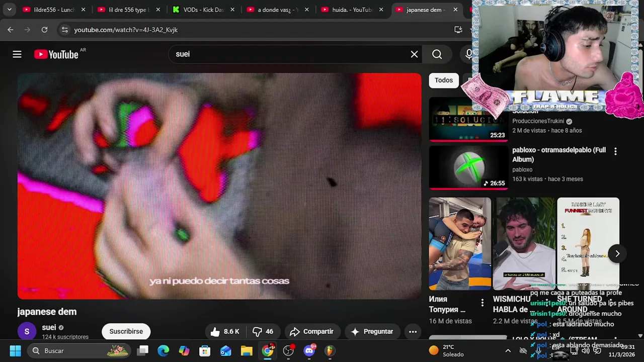This screenshot has width=644, height=362.
Task: Click the address bar URL
Action: 126,30
